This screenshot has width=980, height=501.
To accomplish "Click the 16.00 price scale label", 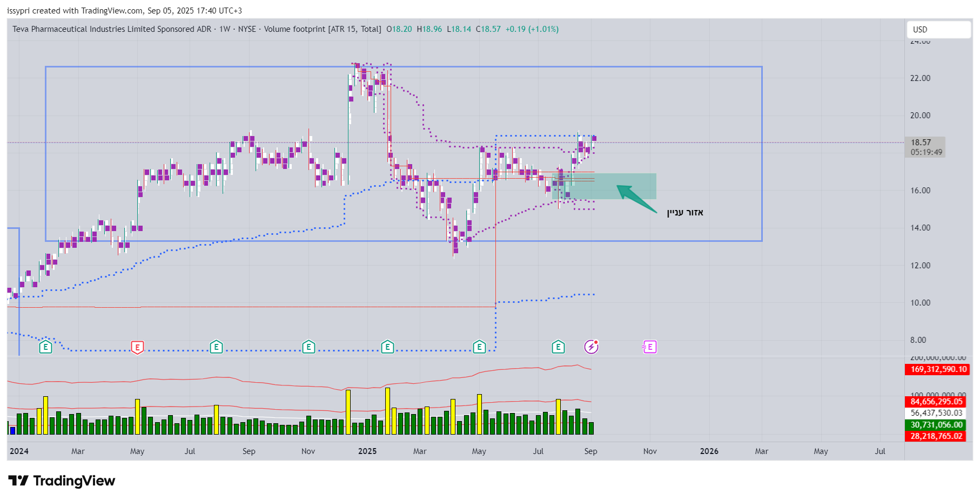I will tap(921, 191).
